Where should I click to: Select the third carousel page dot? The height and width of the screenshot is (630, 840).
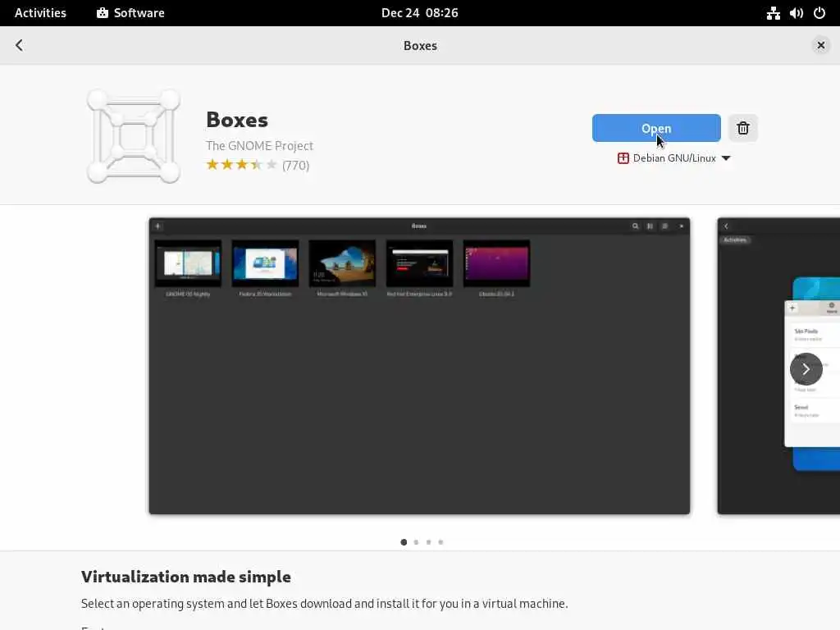[x=428, y=542]
